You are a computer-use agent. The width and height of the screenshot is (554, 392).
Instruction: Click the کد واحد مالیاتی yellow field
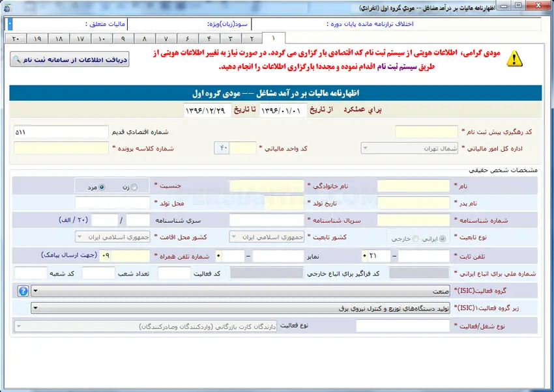[x=243, y=148]
